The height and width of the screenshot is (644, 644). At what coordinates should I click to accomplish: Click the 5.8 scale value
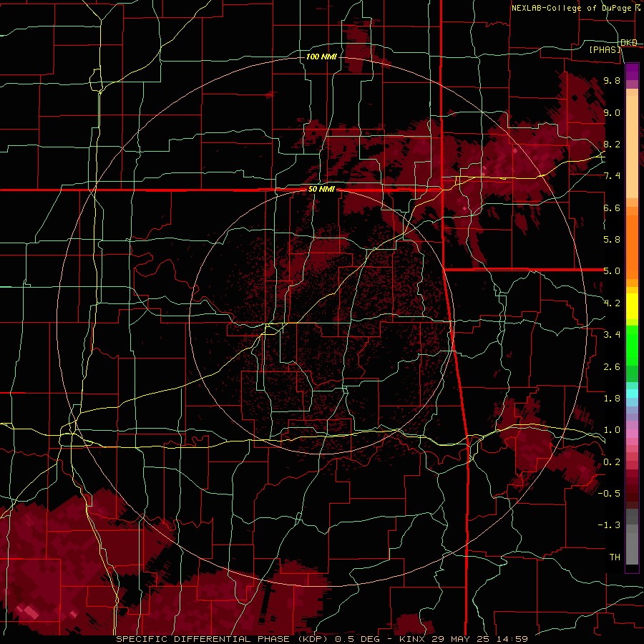[x=612, y=240]
